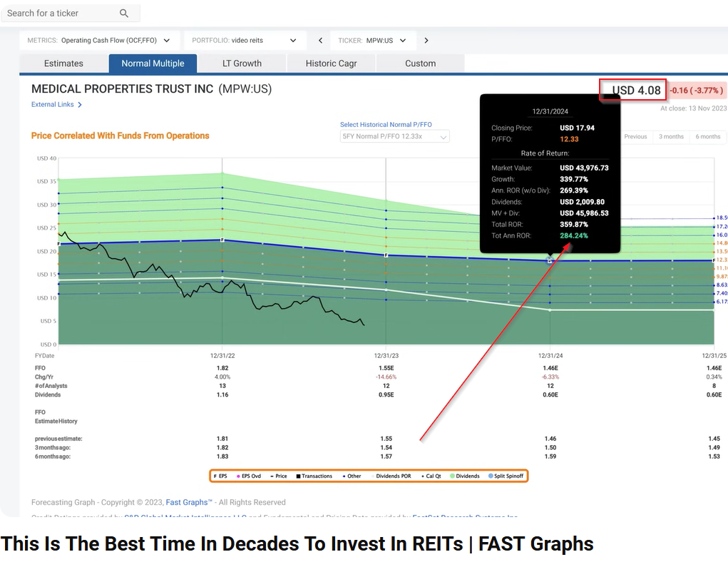Switch to the Custom tab
The height and width of the screenshot is (562, 728).
coord(420,63)
